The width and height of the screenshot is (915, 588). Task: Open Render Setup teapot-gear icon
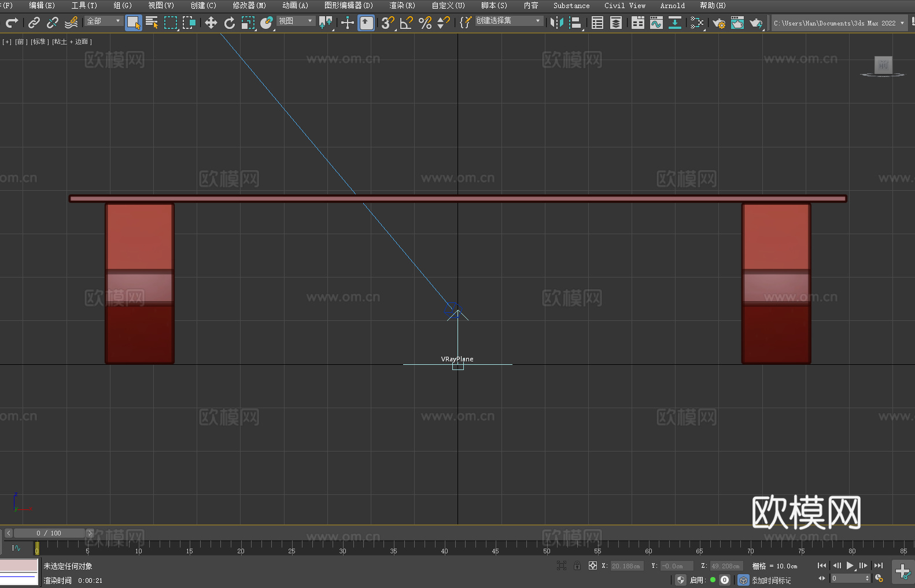point(719,23)
